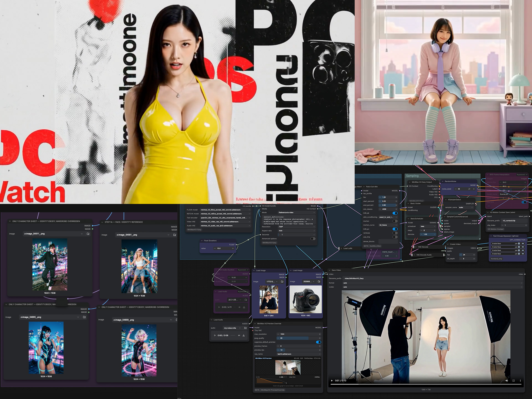
Task: Open REF2VA model dropdown
Action: tap(225, 214)
